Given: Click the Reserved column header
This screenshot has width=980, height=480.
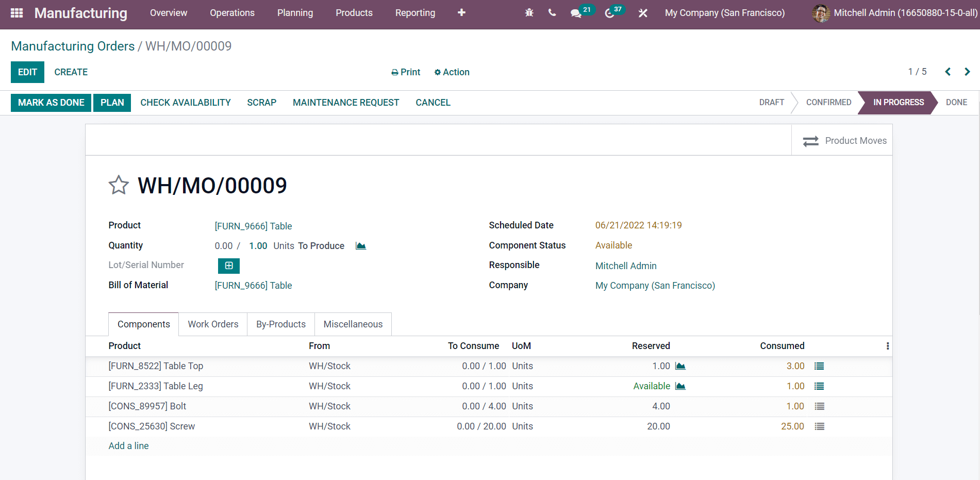Looking at the screenshot, I should 651,346.
